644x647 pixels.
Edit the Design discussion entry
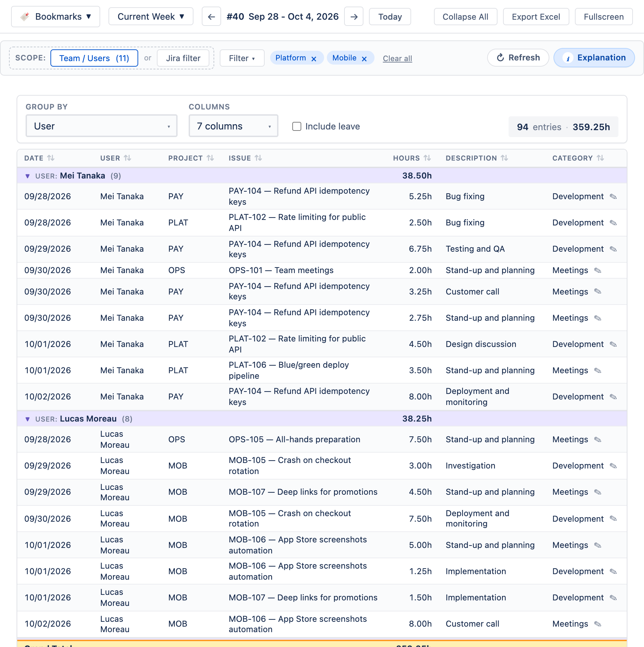(x=613, y=344)
